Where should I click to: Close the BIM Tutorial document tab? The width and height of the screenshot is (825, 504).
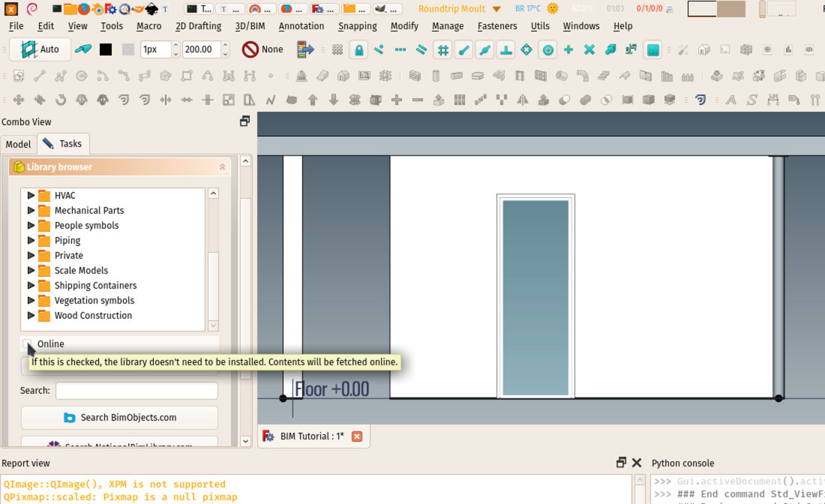pyautogui.click(x=357, y=437)
